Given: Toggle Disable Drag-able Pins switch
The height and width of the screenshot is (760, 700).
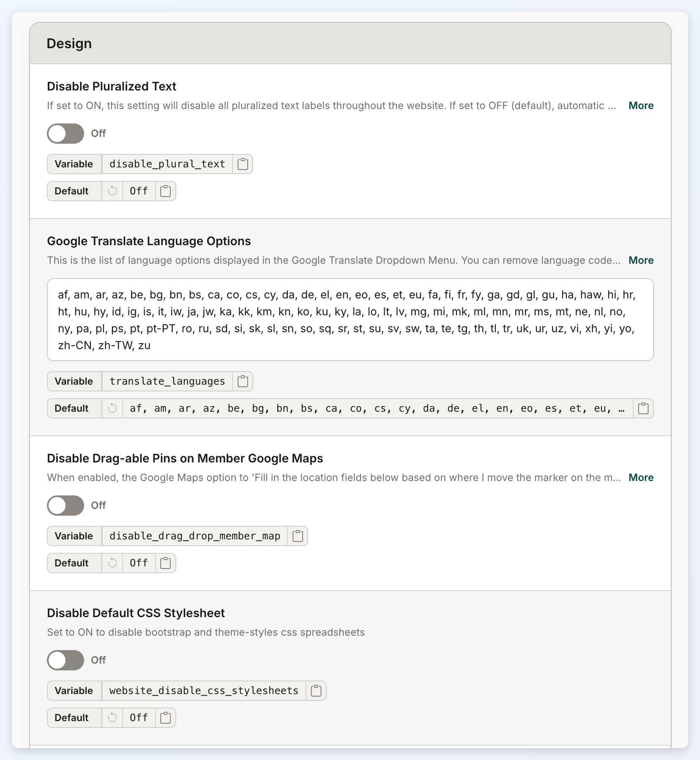Looking at the screenshot, I should click(x=66, y=506).
